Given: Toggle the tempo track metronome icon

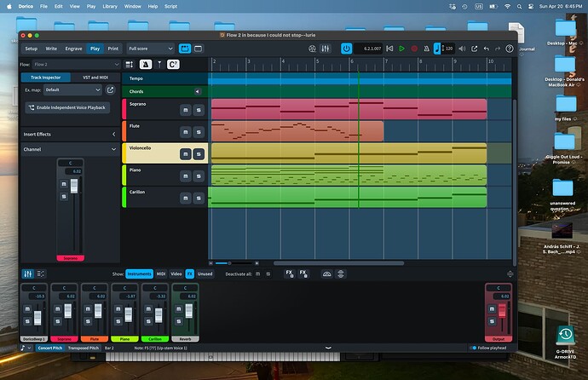Looking at the screenshot, I should [x=146, y=65].
